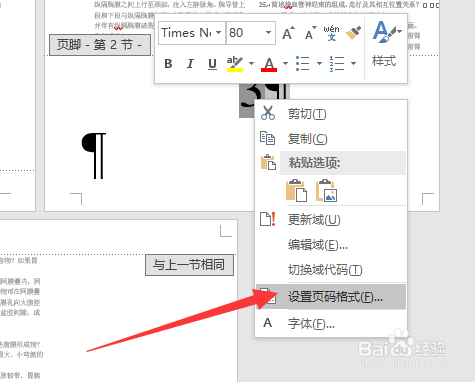Open font color dropdown arrow
This screenshot has height=382, width=475.
click(285, 63)
